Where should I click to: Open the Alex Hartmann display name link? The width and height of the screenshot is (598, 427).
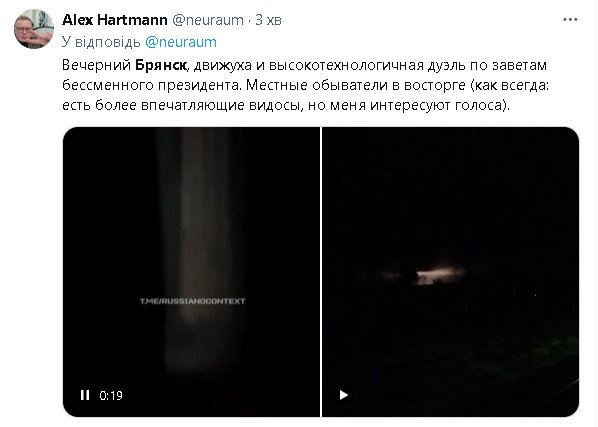[x=114, y=20]
